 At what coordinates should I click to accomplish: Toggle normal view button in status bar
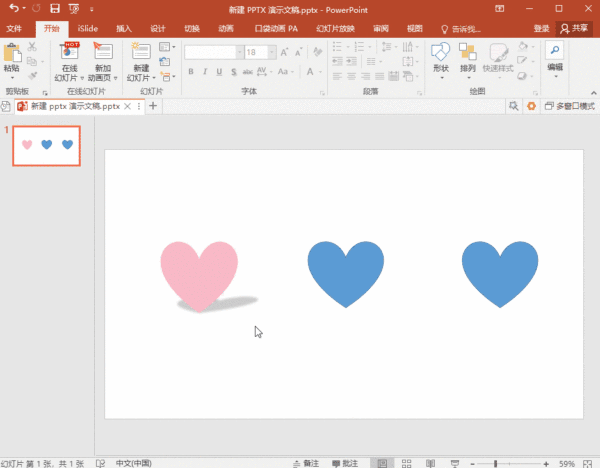click(x=382, y=463)
